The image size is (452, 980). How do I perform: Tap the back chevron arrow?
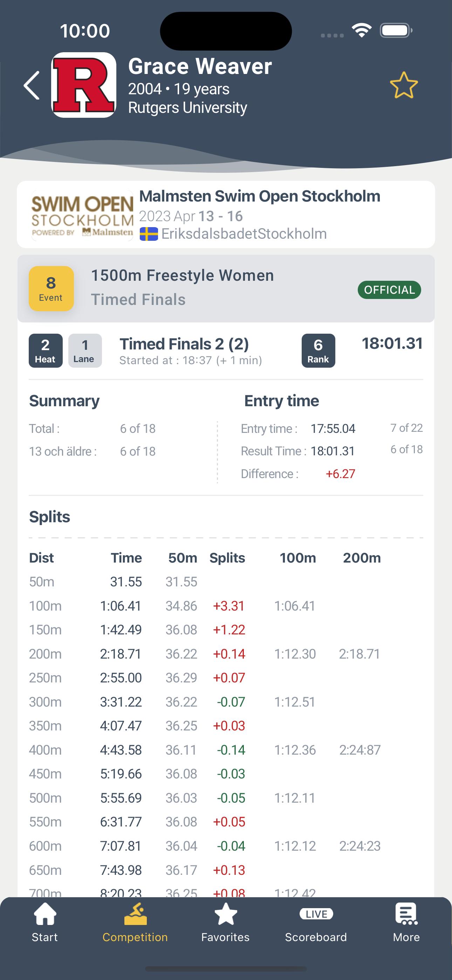(32, 85)
